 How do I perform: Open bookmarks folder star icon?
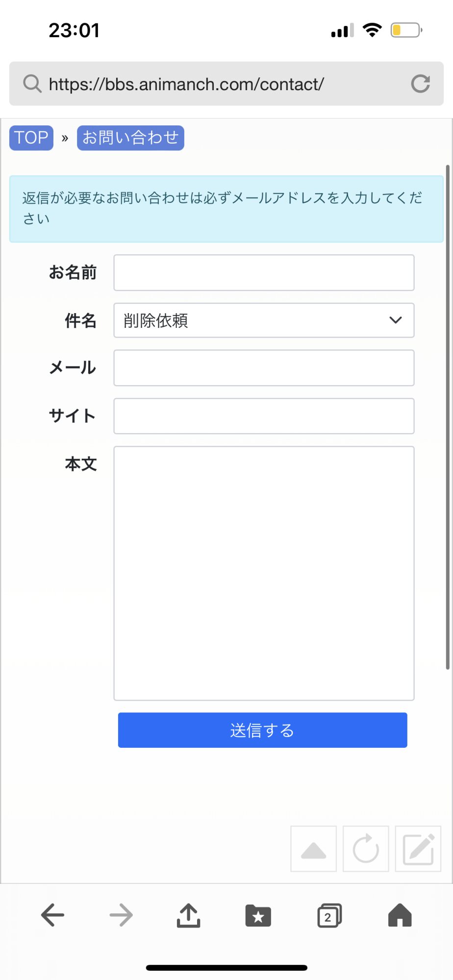(x=258, y=915)
